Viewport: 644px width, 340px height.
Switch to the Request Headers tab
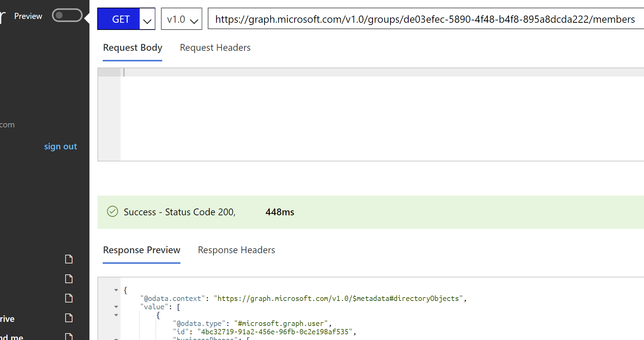(215, 48)
